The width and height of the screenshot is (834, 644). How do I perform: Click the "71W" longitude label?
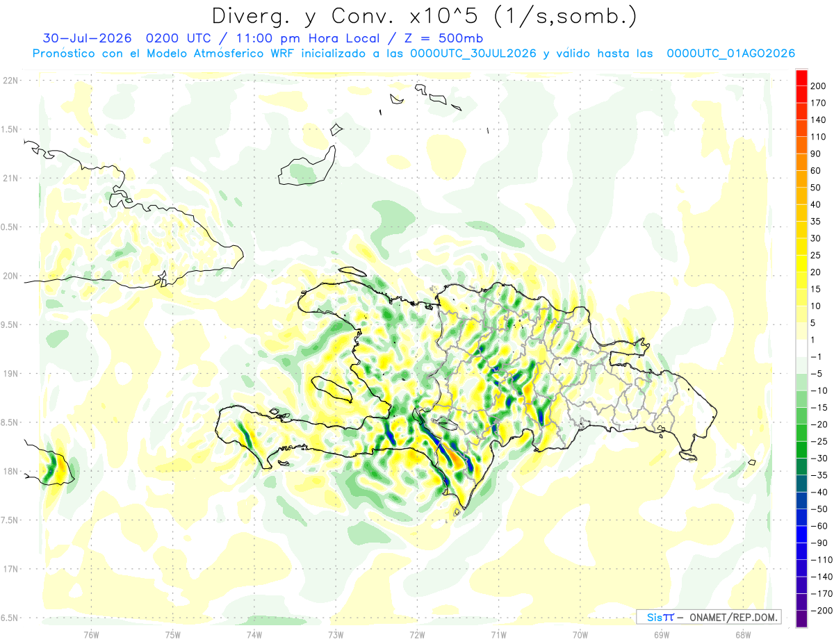click(498, 634)
